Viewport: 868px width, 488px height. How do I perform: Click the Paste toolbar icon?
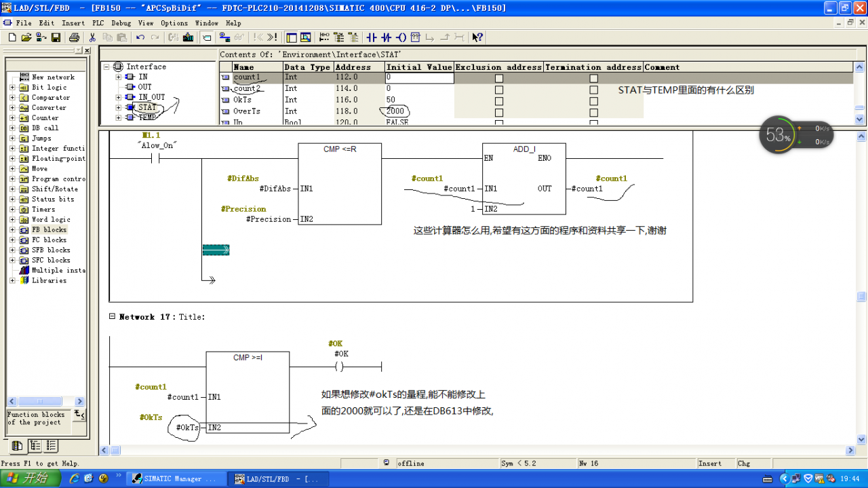(x=121, y=37)
